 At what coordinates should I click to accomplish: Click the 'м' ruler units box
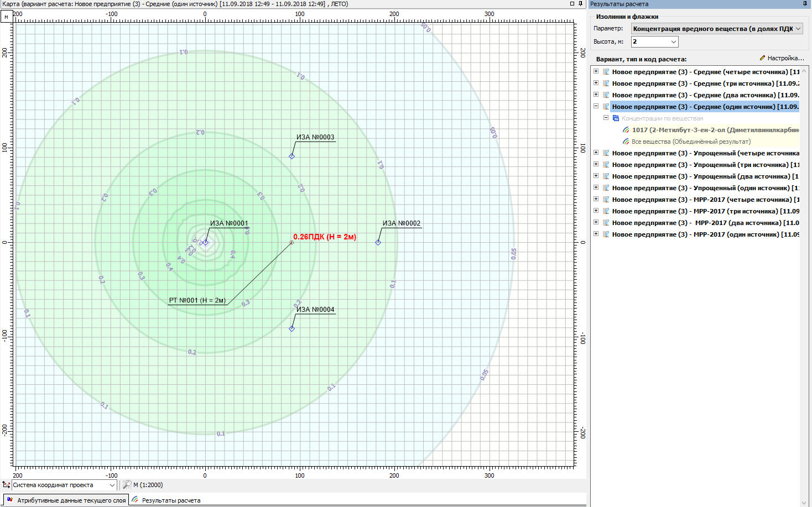click(x=6, y=17)
